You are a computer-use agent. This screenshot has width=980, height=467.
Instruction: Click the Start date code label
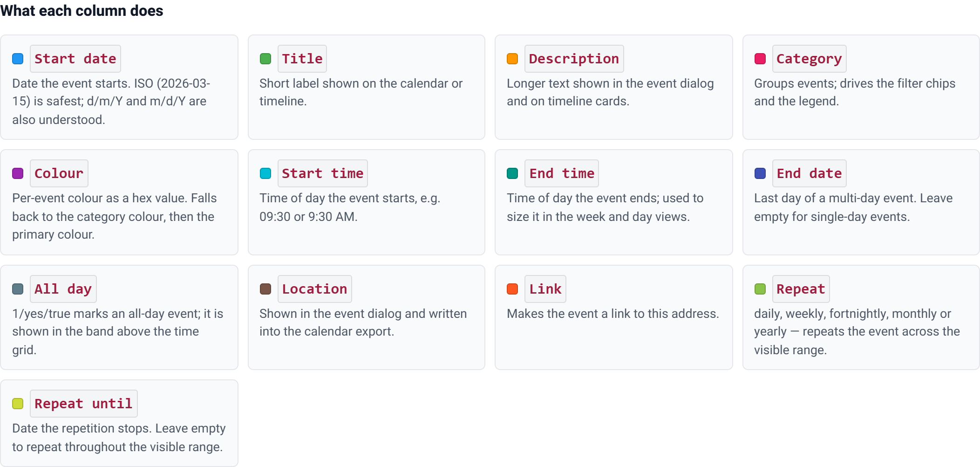coord(75,59)
